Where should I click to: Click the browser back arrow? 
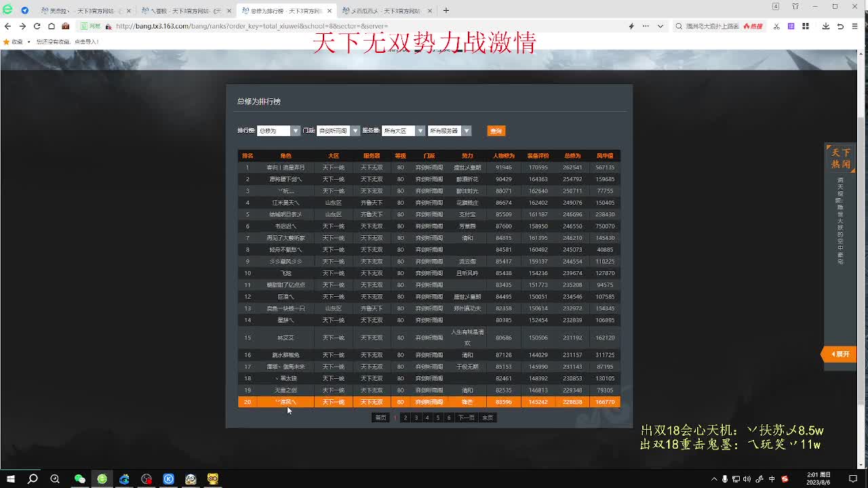[x=7, y=26]
